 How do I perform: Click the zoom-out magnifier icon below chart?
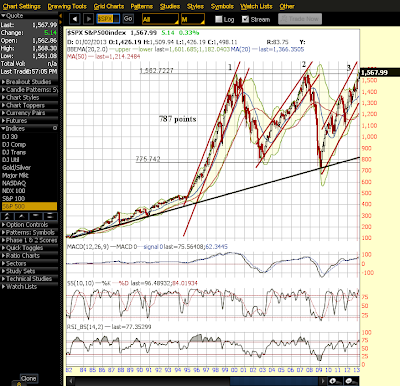pos(350,381)
